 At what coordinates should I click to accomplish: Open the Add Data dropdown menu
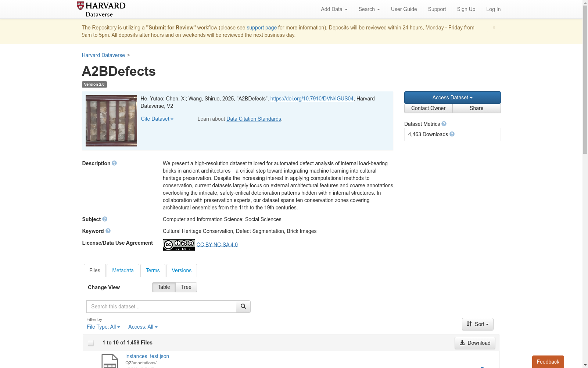tap(334, 9)
